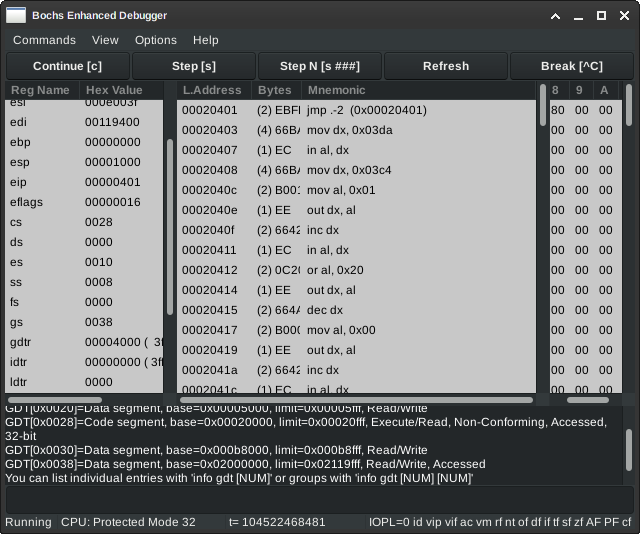Click the Continue [c] button
Image resolution: width=640 pixels, height=534 pixels.
point(68,66)
